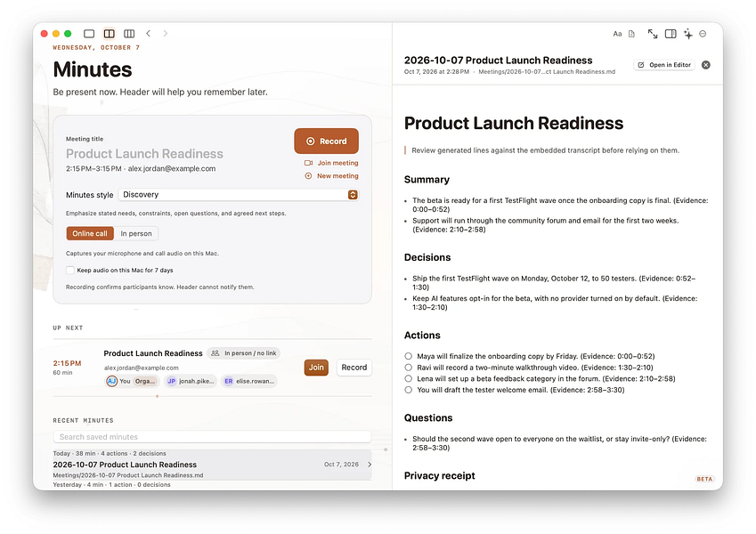Click Record on the Up Next meeting

[x=354, y=368]
